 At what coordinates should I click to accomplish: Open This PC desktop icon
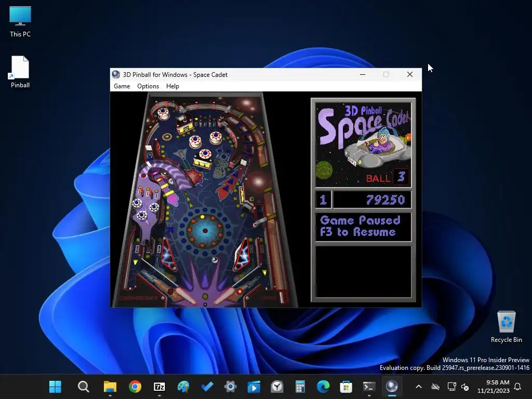20,22
